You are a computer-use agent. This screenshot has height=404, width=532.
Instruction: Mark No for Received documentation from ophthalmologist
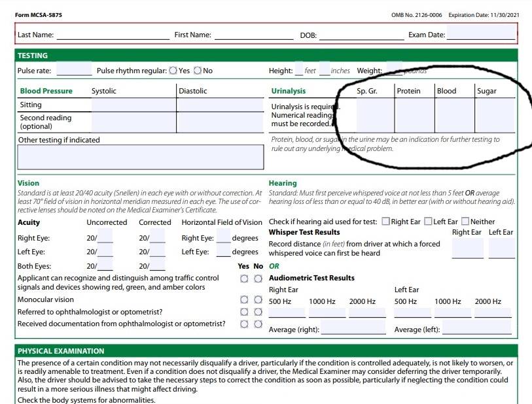pos(258,324)
